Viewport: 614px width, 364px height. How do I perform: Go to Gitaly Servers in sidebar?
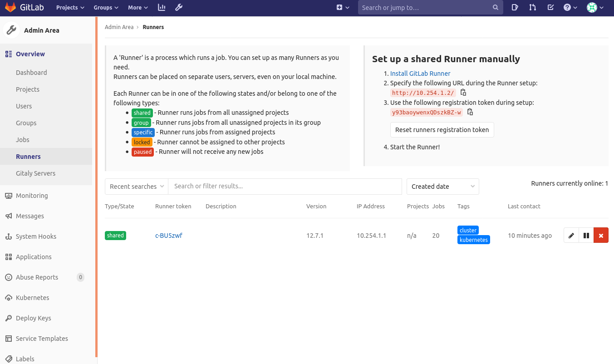[x=35, y=173]
